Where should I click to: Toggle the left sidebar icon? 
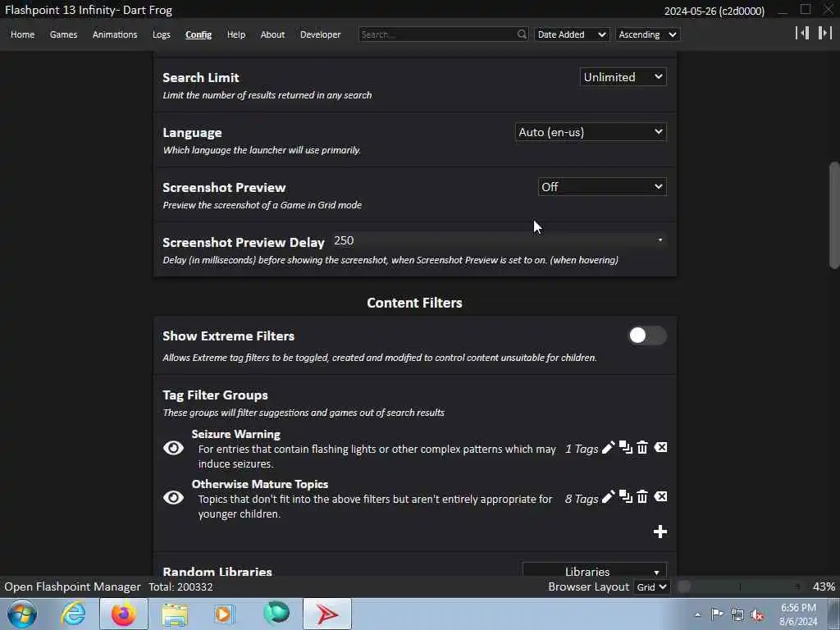tap(802, 33)
